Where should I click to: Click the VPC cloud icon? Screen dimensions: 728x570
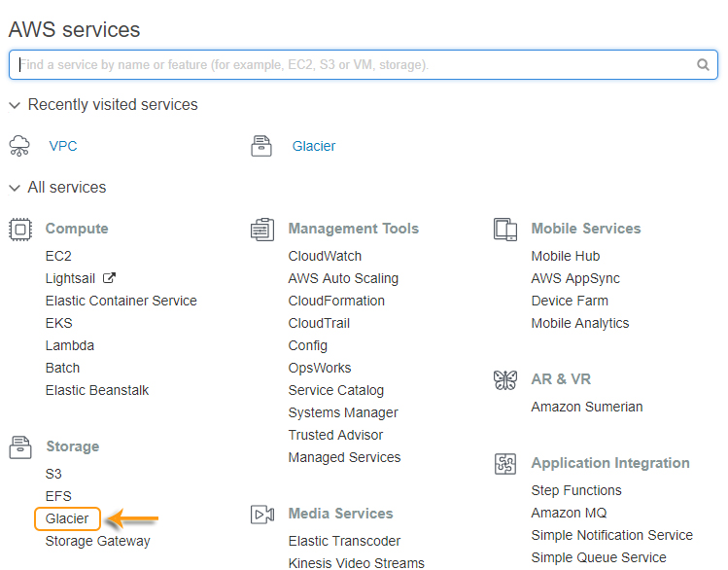click(x=19, y=146)
